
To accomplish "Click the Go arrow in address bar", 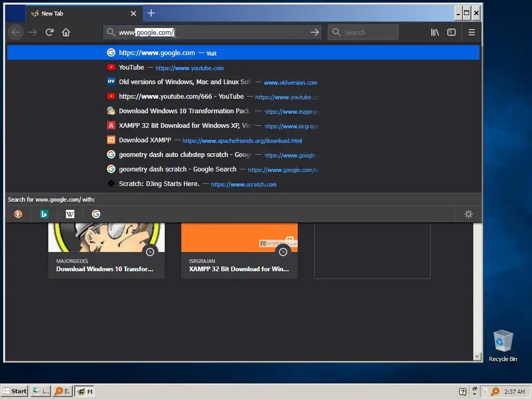I will [314, 32].
